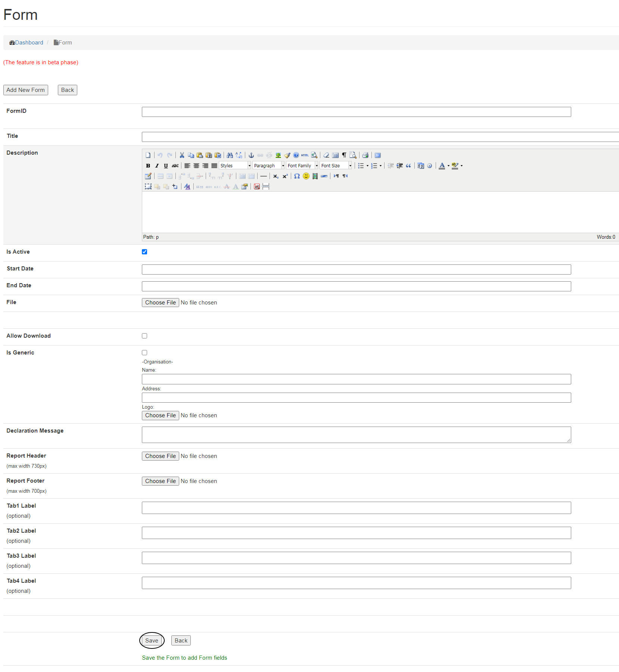Viewport: 619px width, 672px height.
Task: Go to Dashboard breadcrumb link
Action: pos(29,43)
